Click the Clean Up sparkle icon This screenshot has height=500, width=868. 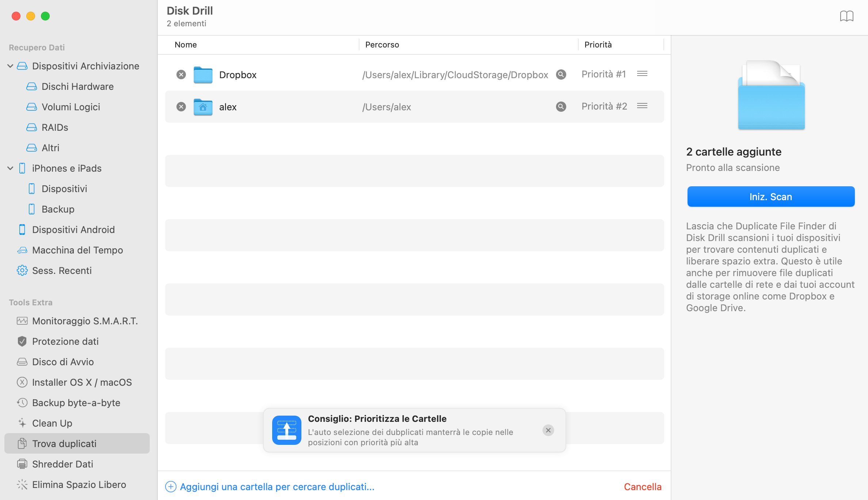click(x=22, y=423)
